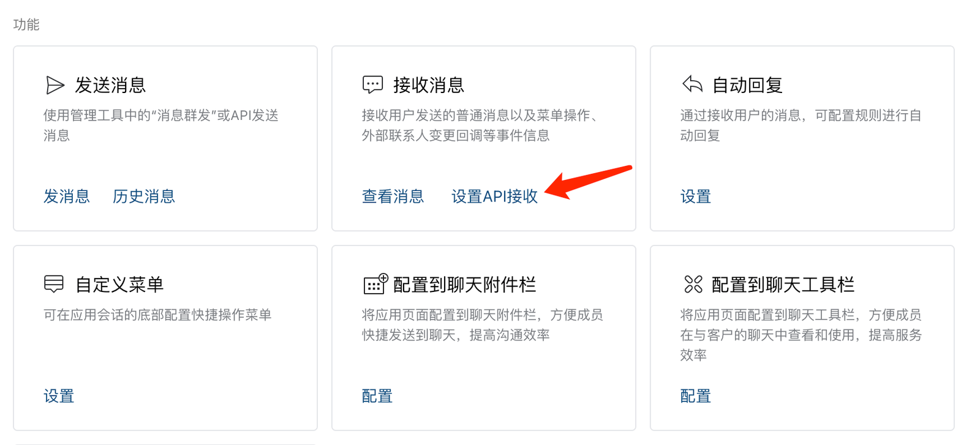Click the toolbar icon beside 配置到聊天工具栏

693,284
